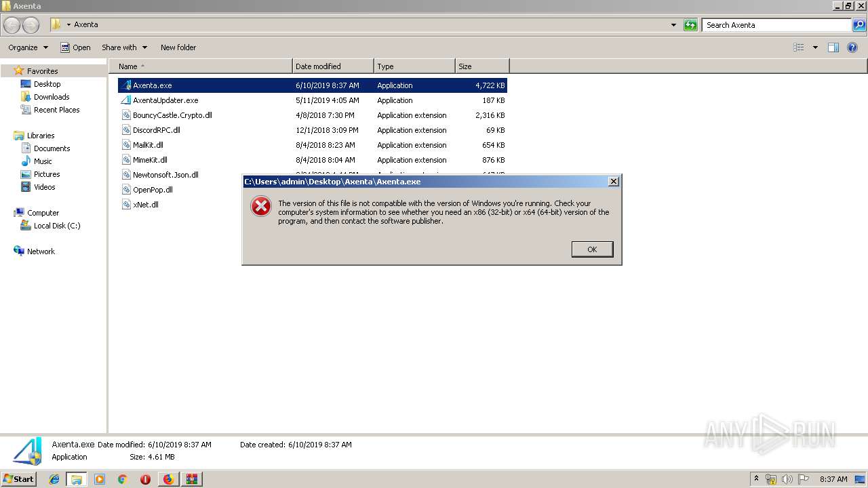Click Network in navigation pane
The image size is (868, 488).
tap(41, 251)
